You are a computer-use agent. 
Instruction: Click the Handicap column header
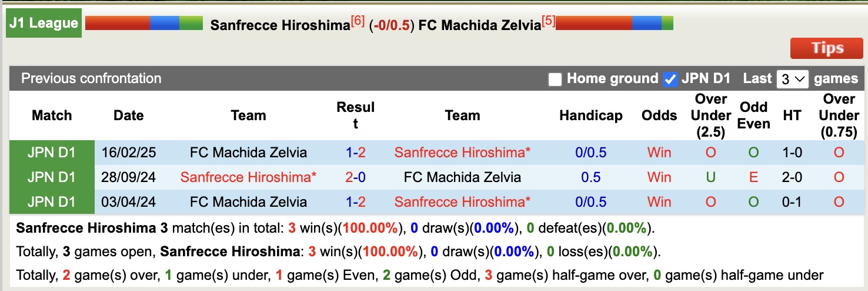(590, 115)
